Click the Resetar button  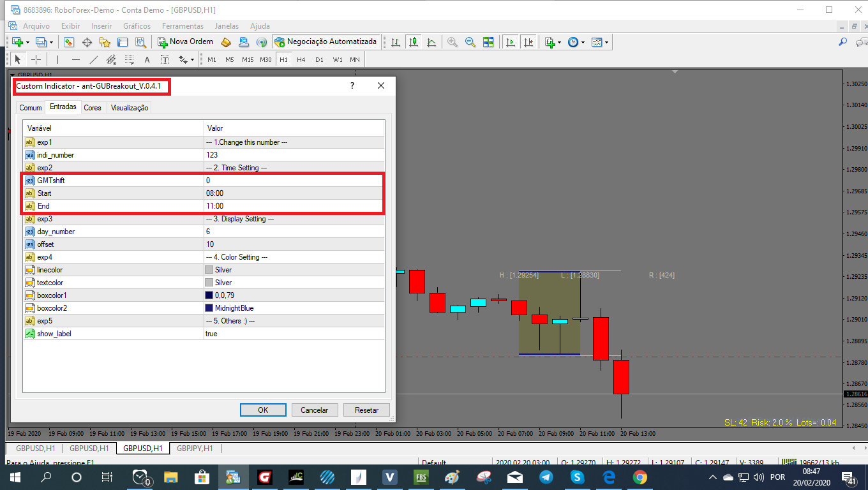point(366,410)
